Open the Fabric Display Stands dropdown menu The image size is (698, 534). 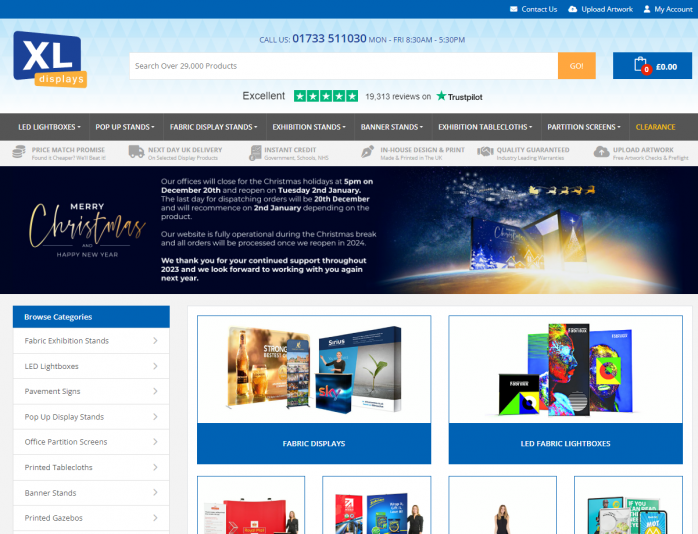pyautogui.click(x=214, y=127)
